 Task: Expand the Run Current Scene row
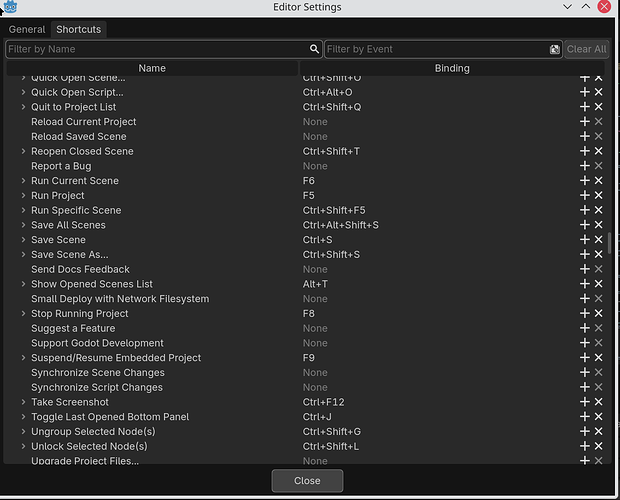pos(23,181)
